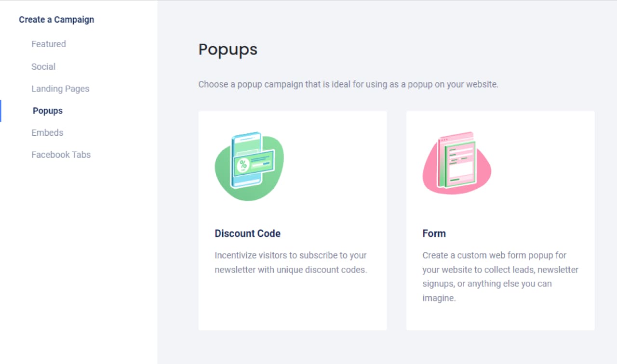Click the percent badge on the coupon graphic
Image resolution: width=617 pixels, height=364 pixels.
(x=243, y=165)
